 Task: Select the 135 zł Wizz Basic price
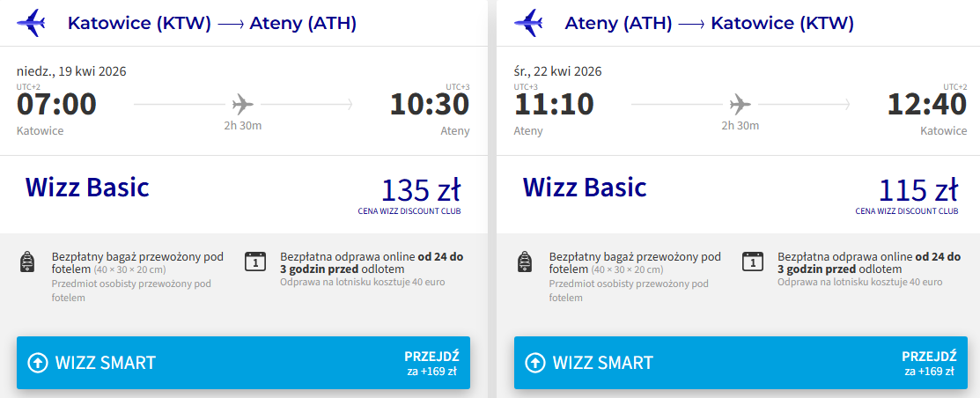420,190
